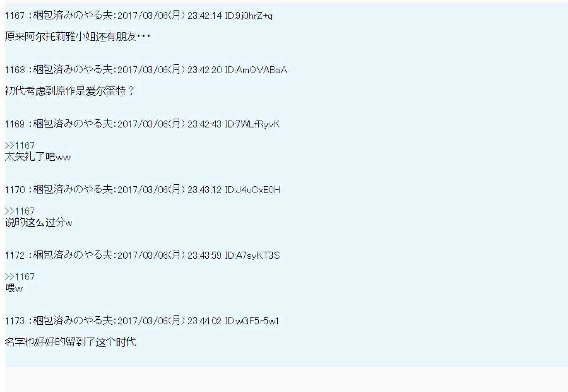
Task: Click the text 名字也好好的留到了这个时代
Action: pyautogui.click(x=70, y=342)
